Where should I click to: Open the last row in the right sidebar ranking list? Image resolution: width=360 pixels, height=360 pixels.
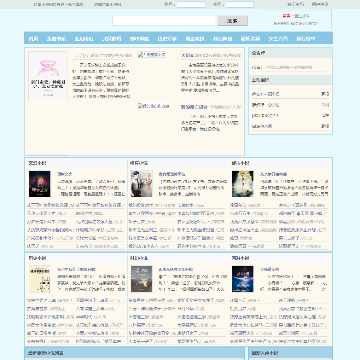click(x=290, y=126)
